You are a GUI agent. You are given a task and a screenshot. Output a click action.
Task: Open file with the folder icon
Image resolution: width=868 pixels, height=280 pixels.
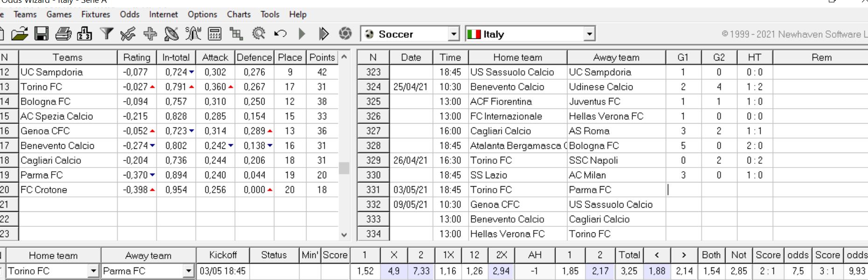coord(20,34)
